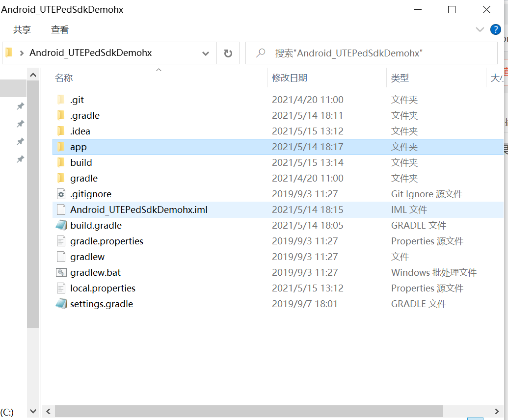Click the gradle folder icon
This screenshot has height=420, width=508.
tap(61, 178)
